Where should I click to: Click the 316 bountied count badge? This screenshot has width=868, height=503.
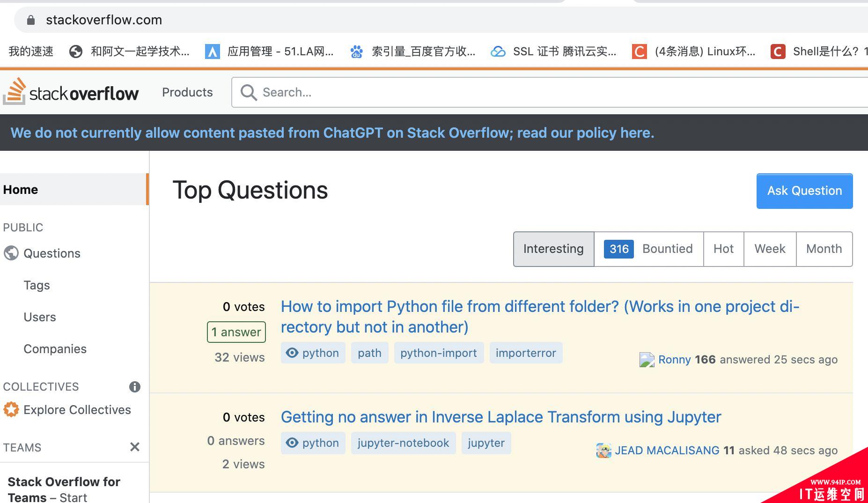tap(619, 249)
